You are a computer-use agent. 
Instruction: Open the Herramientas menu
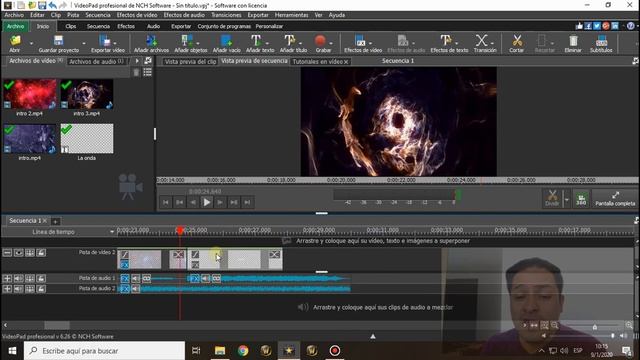click(291, 15)
